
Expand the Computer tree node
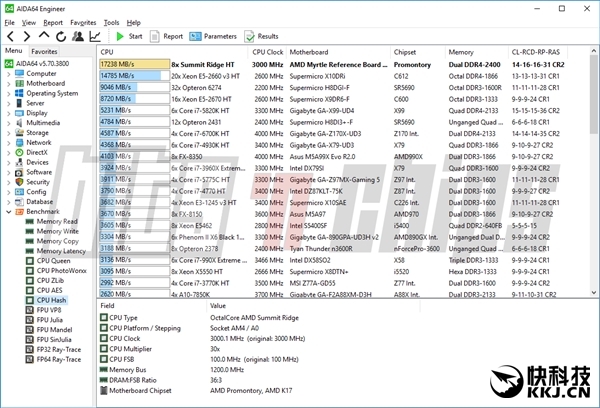[8, 73]
